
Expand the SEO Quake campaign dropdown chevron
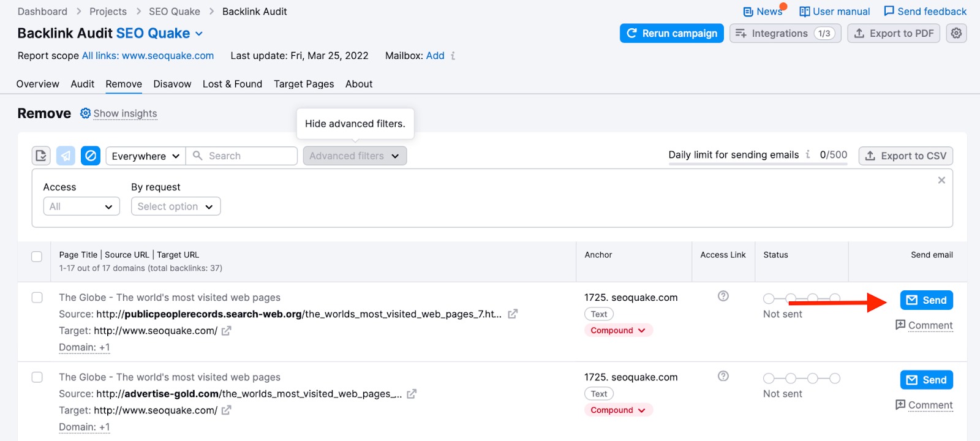(x=199, y=34)
